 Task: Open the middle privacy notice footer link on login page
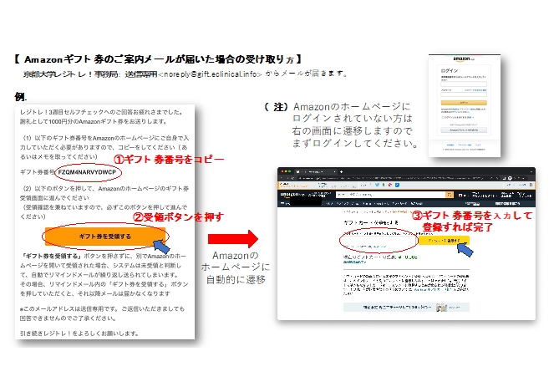coord(465,145)
